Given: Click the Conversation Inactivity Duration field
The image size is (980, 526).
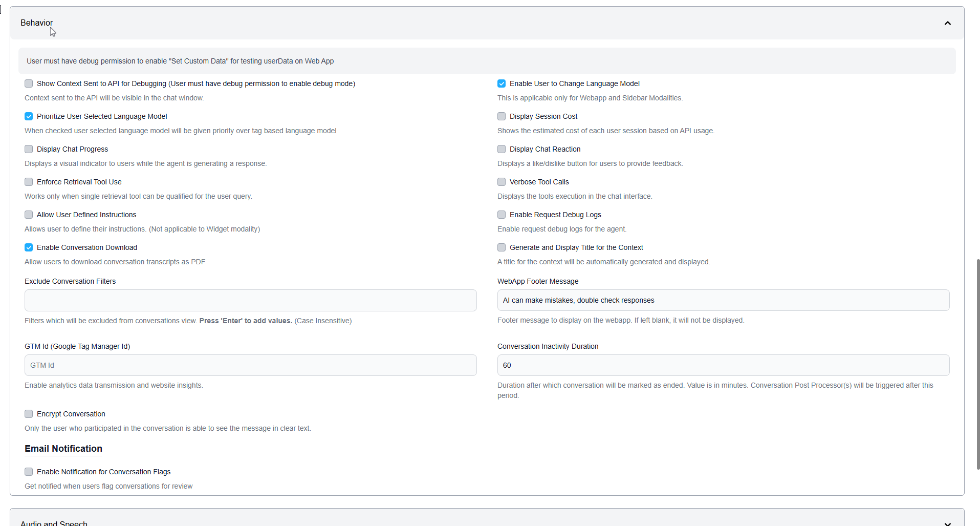Looking at the screenshot, I should click(x=723, y=365).
